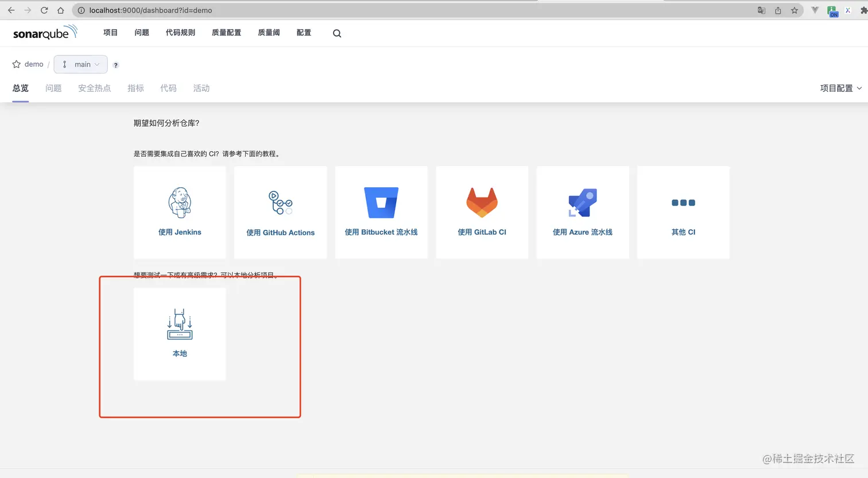The height and width of the screenshot is (478, 868).
Task: Bookmark this page with the star
Action: point(795,10)
